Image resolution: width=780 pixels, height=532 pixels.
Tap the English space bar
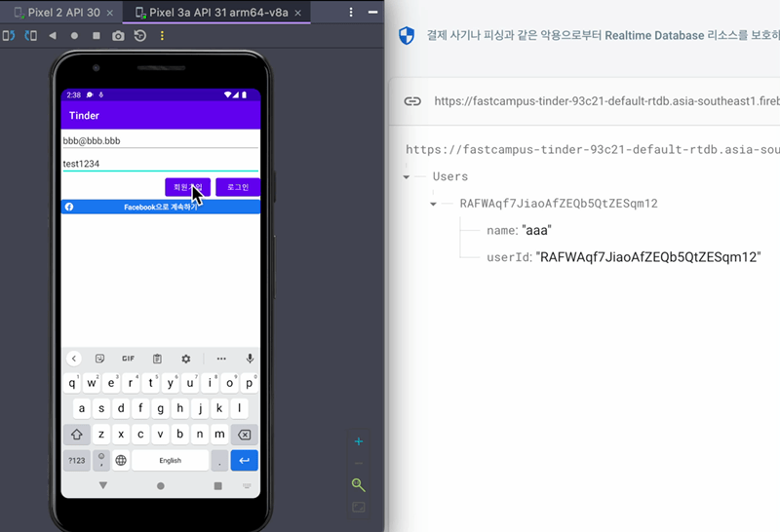click(170, 461)
